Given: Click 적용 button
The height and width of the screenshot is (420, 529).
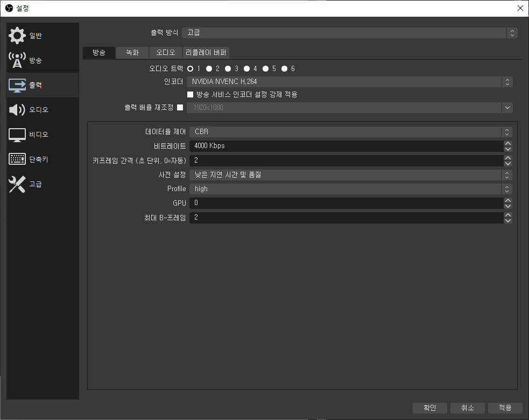Looking at the screenshot, I should [505, 408].
